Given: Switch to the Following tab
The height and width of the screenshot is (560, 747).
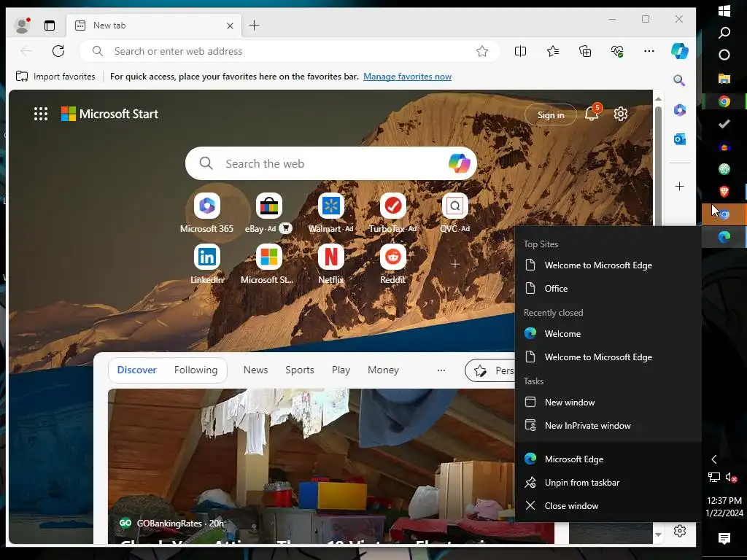Looking at the screenshot, I should tap(196, 370).
